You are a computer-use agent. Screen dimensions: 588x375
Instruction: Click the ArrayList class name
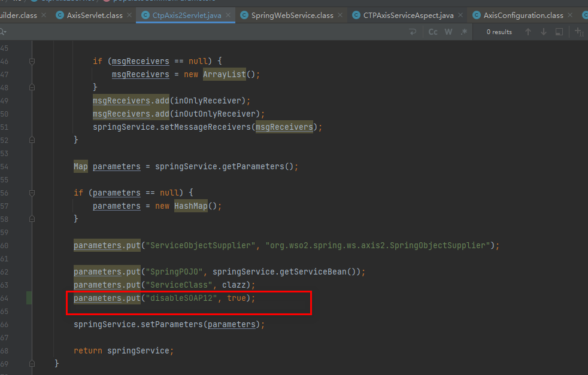click(x=225, y=74)
